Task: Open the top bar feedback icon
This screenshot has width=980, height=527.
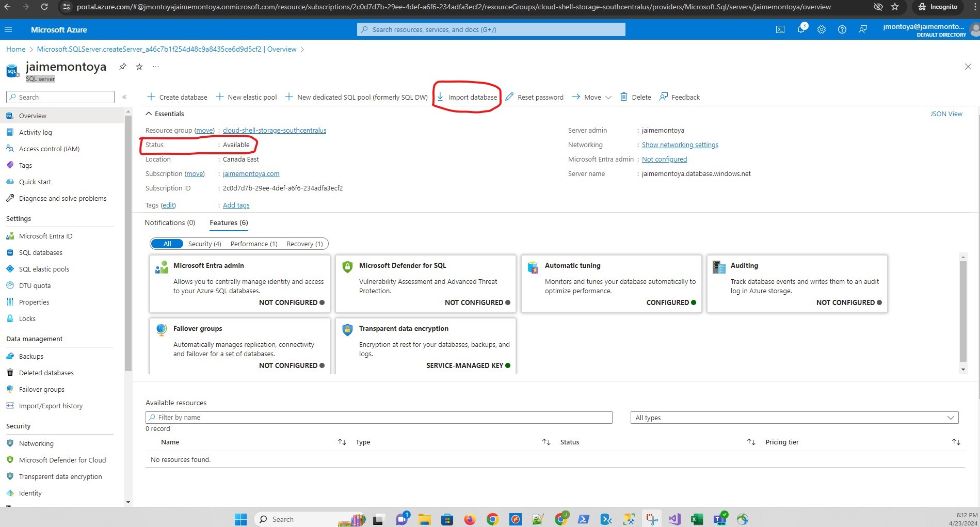Action: [x=863, y=29]
